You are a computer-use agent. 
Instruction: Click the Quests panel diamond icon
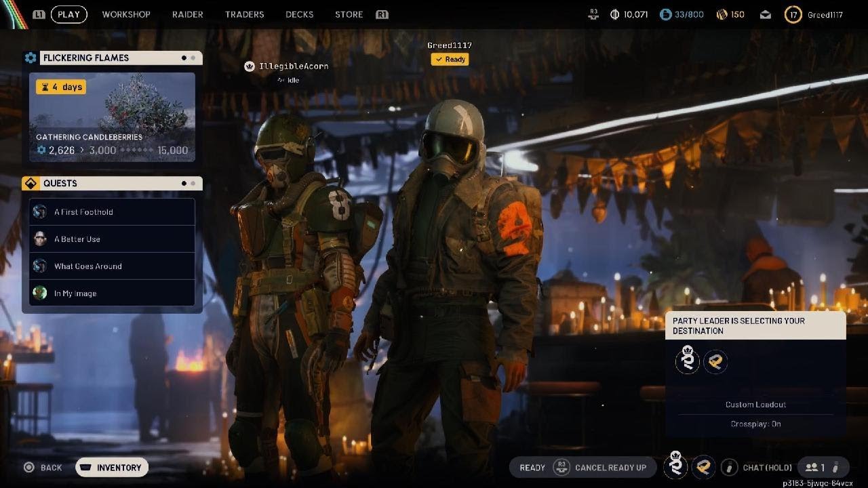[x=31, y=183]
